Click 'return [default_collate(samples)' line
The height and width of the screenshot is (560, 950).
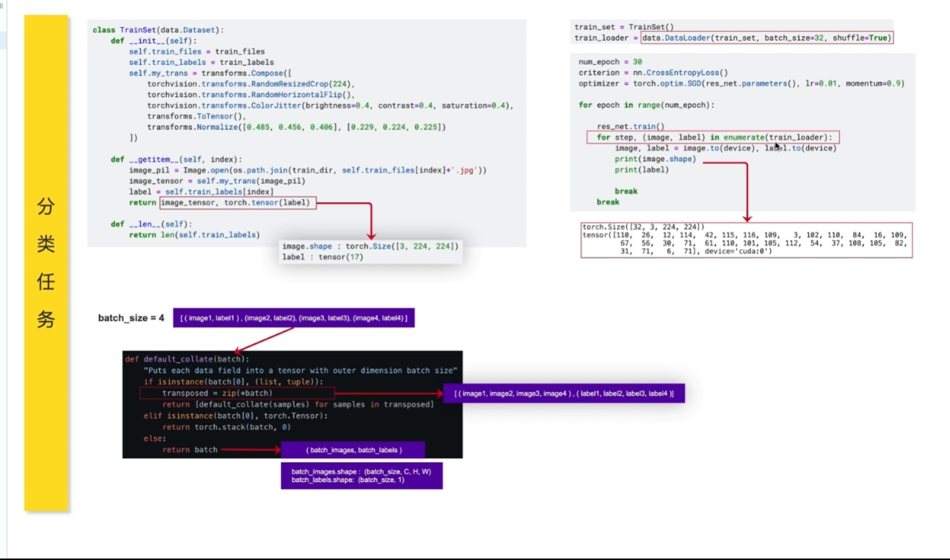coord(297,404)
